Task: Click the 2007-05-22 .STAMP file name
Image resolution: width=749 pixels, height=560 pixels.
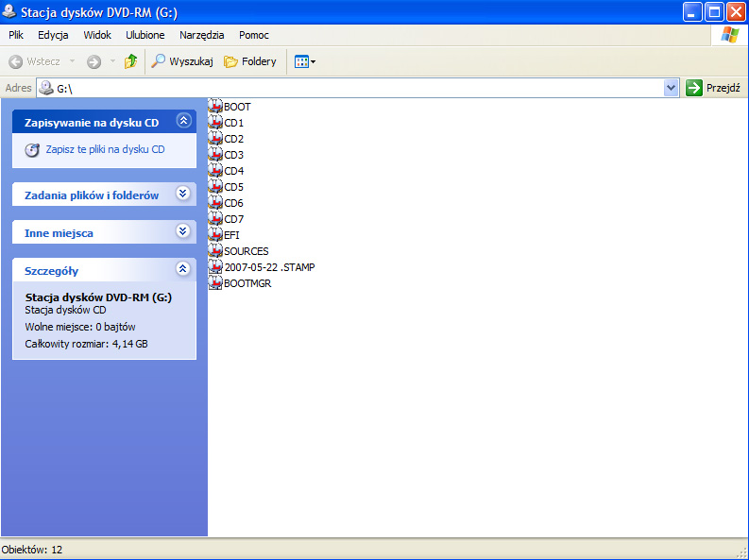Action: click(270, 267)
